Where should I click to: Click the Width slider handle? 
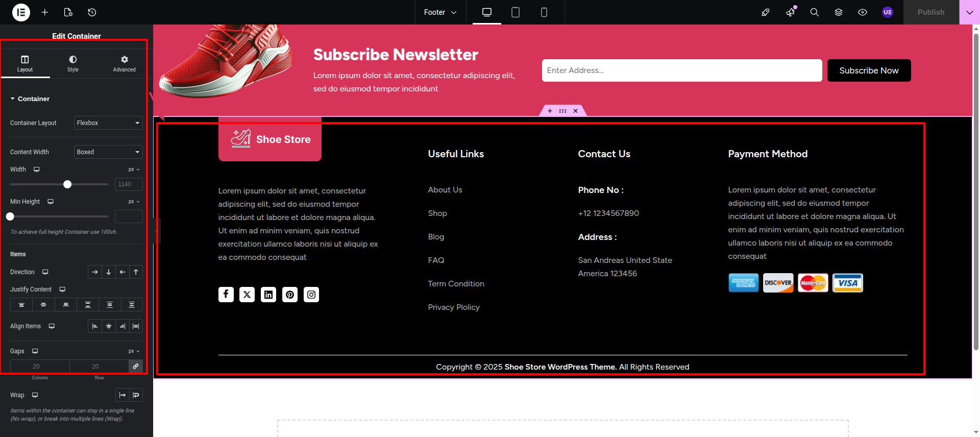[67, 184]
